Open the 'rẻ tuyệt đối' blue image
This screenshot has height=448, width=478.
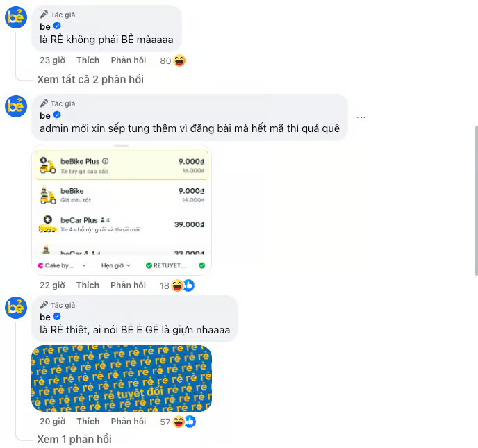coord(122,379)
